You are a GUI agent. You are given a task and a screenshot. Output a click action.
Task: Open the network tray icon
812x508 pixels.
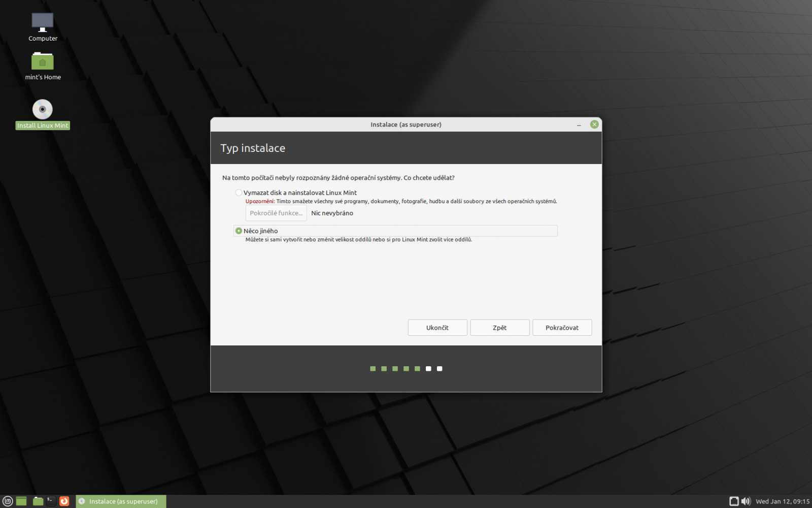pos(734,501)
